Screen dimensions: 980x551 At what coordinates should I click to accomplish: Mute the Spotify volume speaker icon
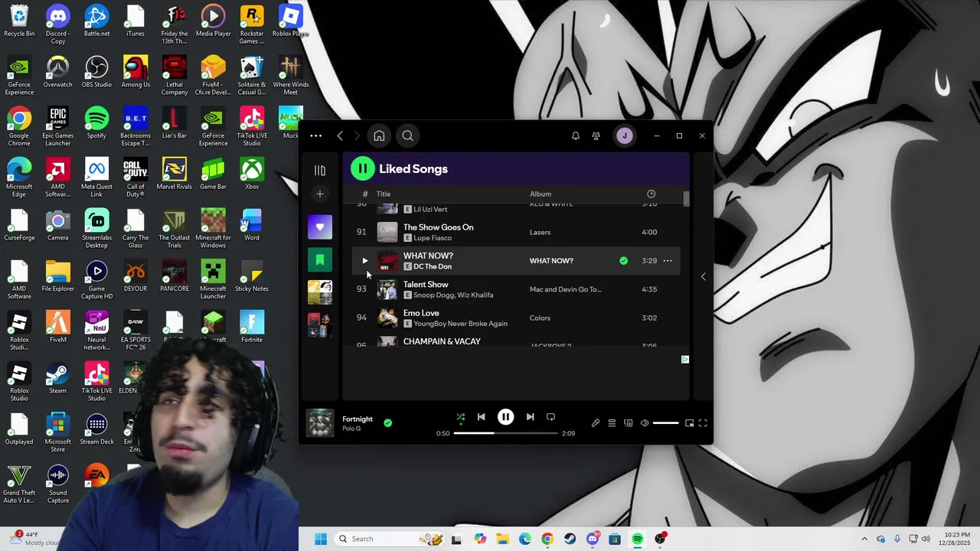coord(645,423)
